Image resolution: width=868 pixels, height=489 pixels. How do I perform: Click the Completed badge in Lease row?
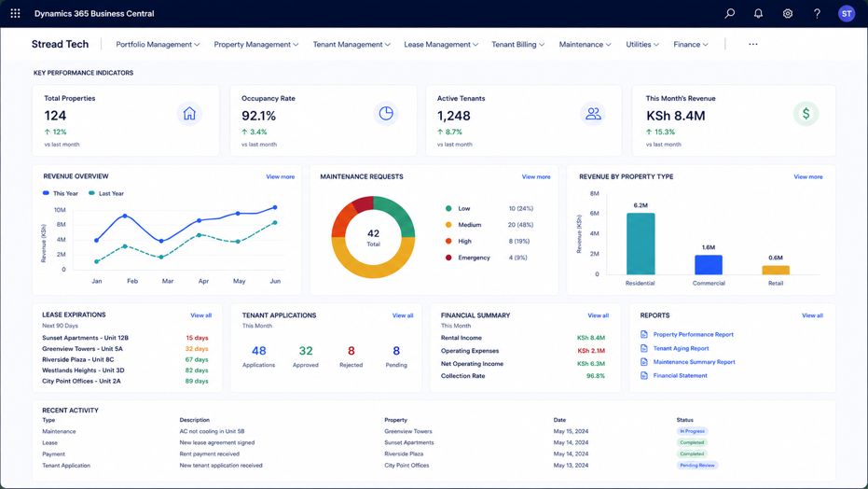692,442
